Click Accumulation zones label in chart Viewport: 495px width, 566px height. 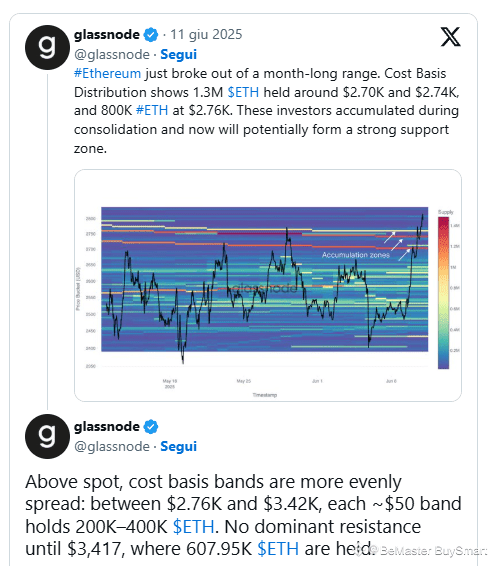pos(356,255)
